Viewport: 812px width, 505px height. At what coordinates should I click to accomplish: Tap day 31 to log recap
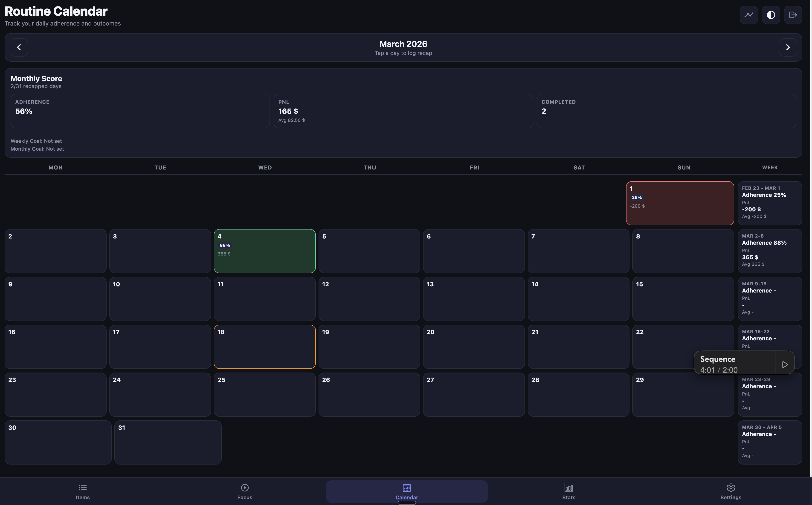(168, 442)
